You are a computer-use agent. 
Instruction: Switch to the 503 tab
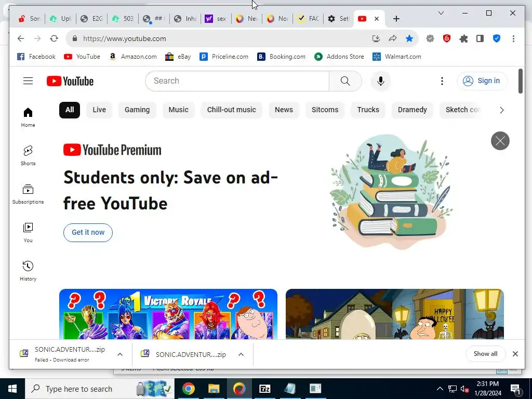pos(123,19)
